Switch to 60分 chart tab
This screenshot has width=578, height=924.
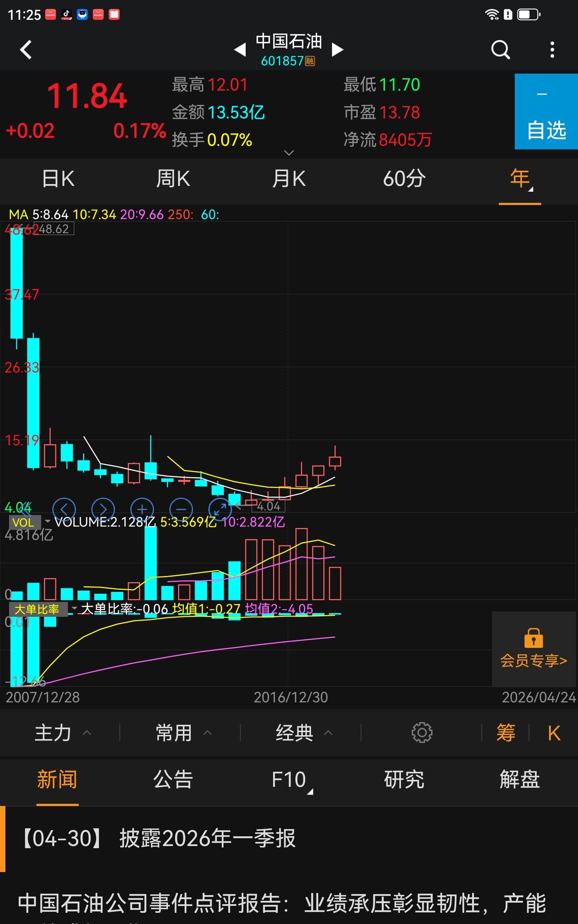point(404,179)
